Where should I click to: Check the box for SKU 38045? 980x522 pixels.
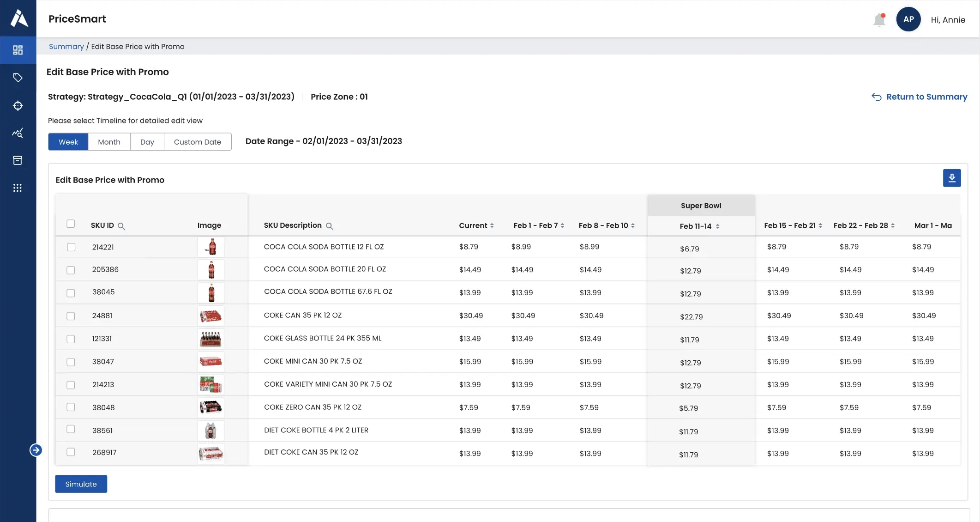coord(71,293)
